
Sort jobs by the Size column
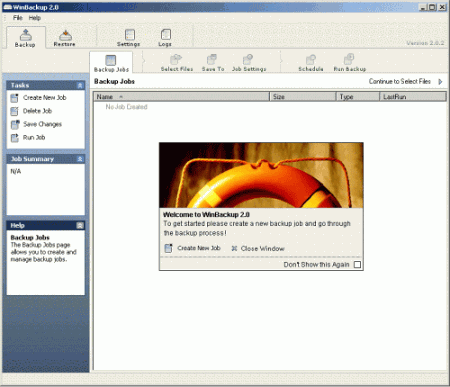coord(303,97)
